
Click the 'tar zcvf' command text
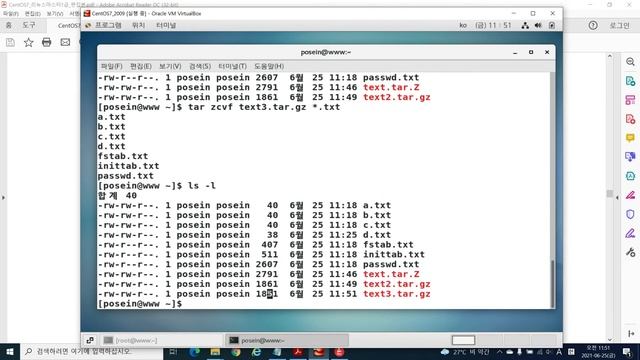pyautogui.click(x=211, y=107)
